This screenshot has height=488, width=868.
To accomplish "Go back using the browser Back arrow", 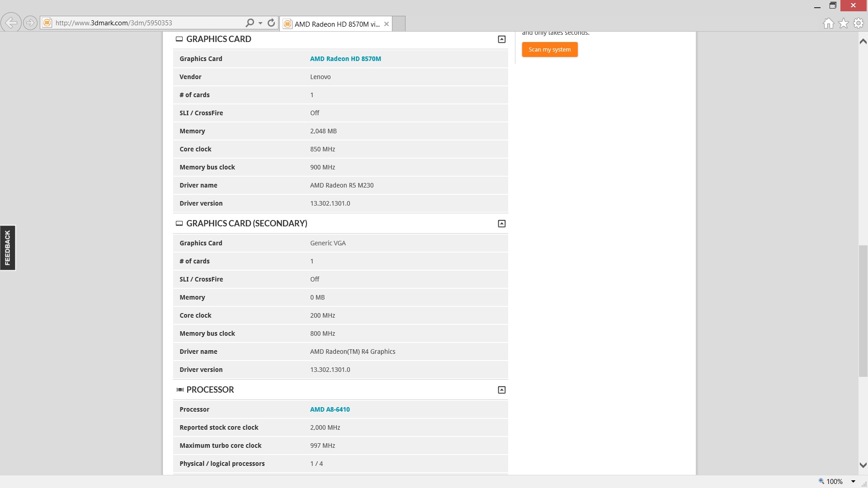I will click(11, 23).
